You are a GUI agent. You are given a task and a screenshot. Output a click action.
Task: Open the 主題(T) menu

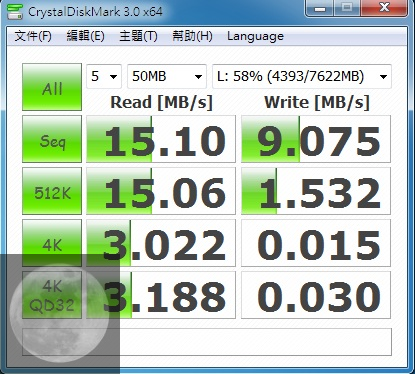click(138, 36)
